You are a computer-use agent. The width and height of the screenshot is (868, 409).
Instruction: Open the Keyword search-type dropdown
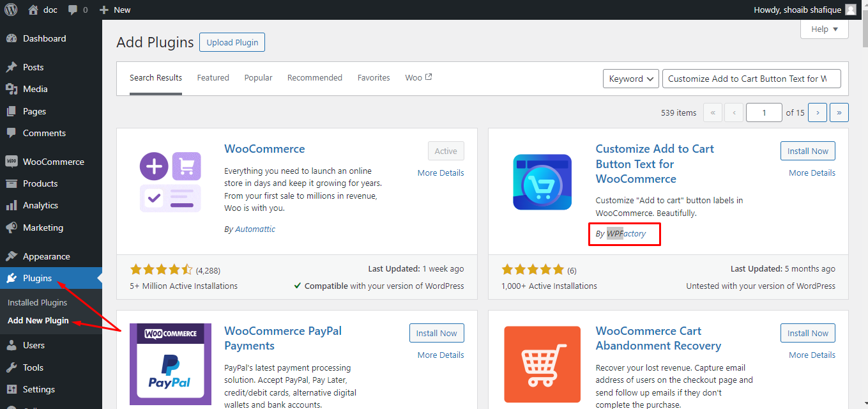[631, 79]
